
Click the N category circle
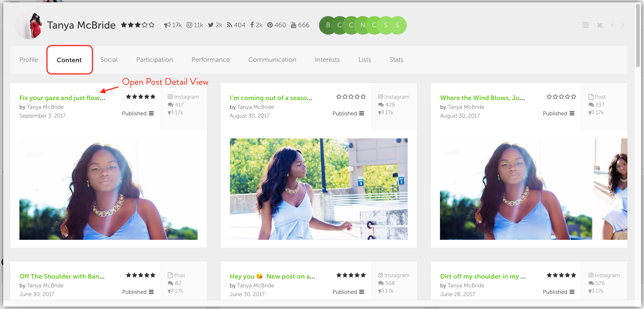tap(362, 25)
